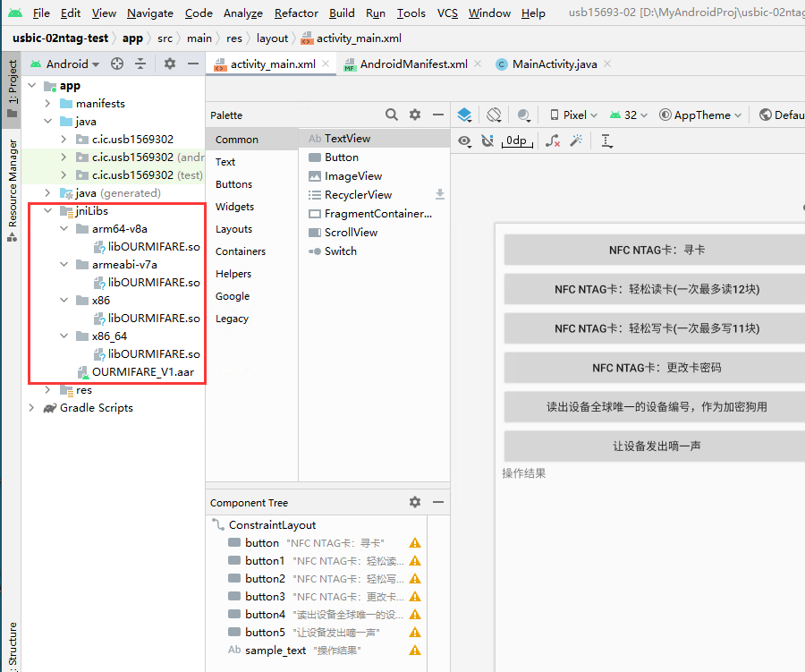Collapse the jniLibs folder
The image size is (805, 672).
[47, 210]
